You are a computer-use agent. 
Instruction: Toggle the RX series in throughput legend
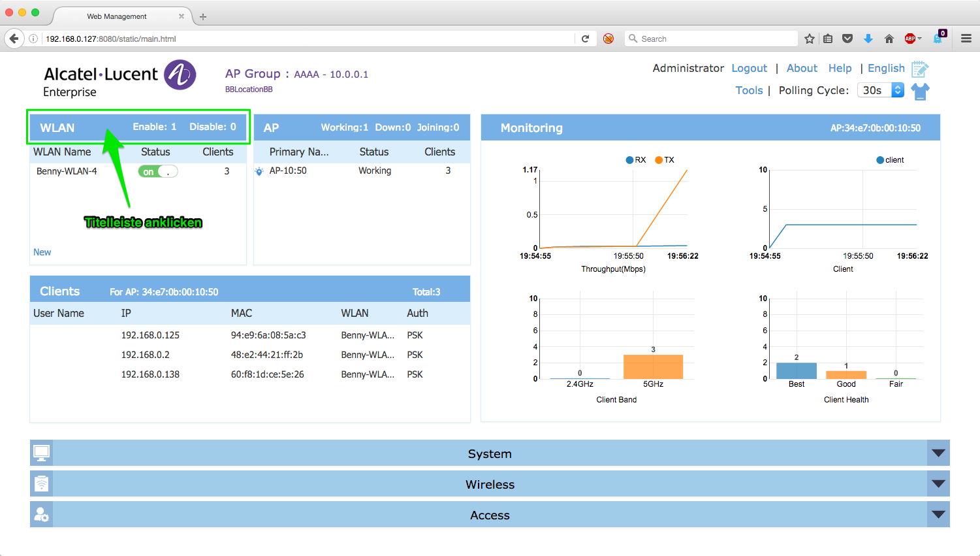coord(635,160)
